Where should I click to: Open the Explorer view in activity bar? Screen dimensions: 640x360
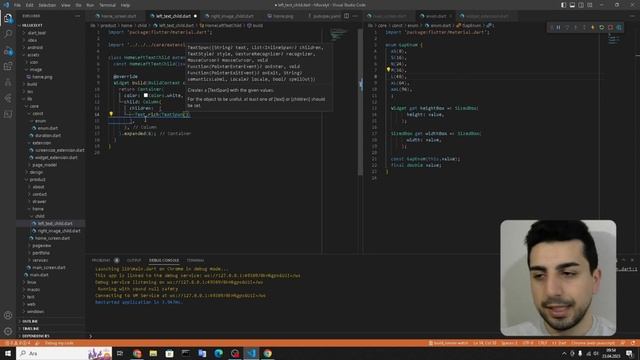8,18
